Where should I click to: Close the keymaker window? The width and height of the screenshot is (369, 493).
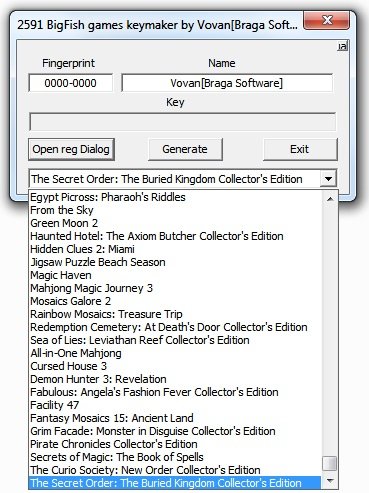pyautogui.click(x=327, y=20)
